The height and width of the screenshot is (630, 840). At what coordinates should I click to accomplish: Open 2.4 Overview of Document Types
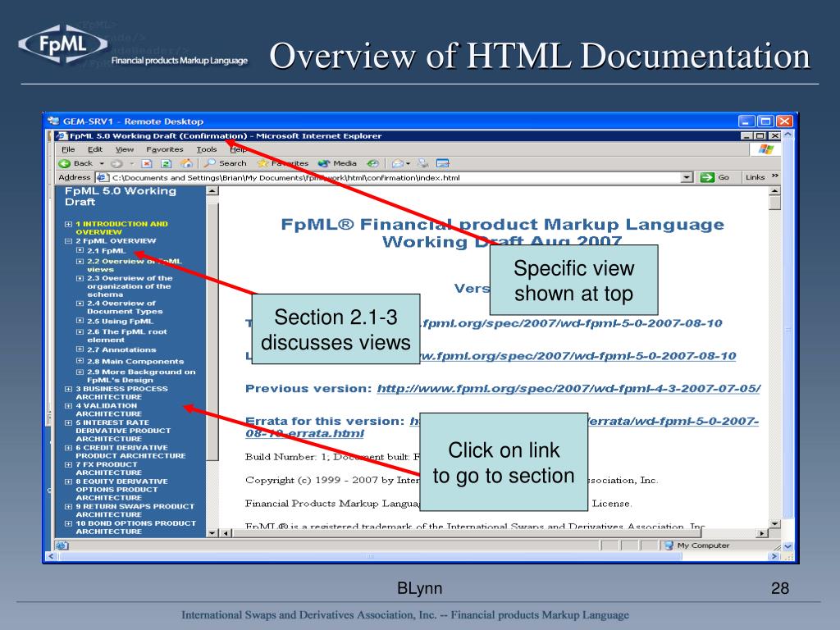(125, 307)
